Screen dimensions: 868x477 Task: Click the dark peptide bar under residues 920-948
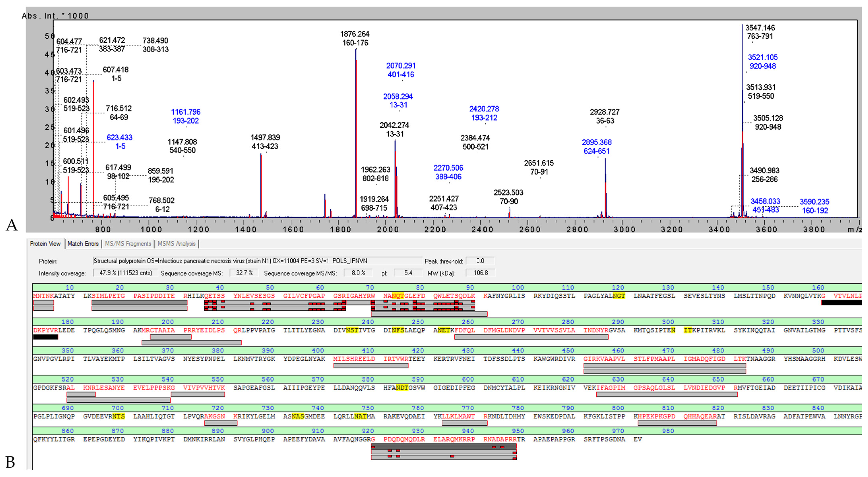[x=444, y=446]
